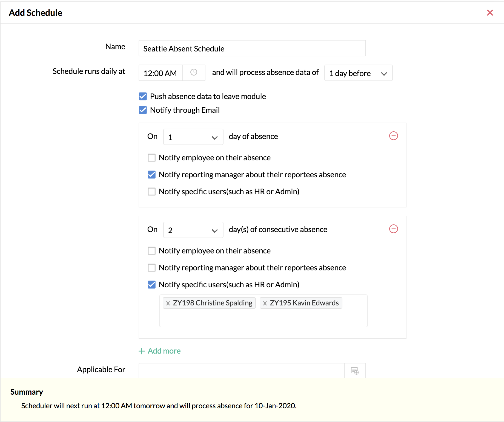Check reporting manager notification for consecutive absence

pyautogui.click(x=151, y=268)
